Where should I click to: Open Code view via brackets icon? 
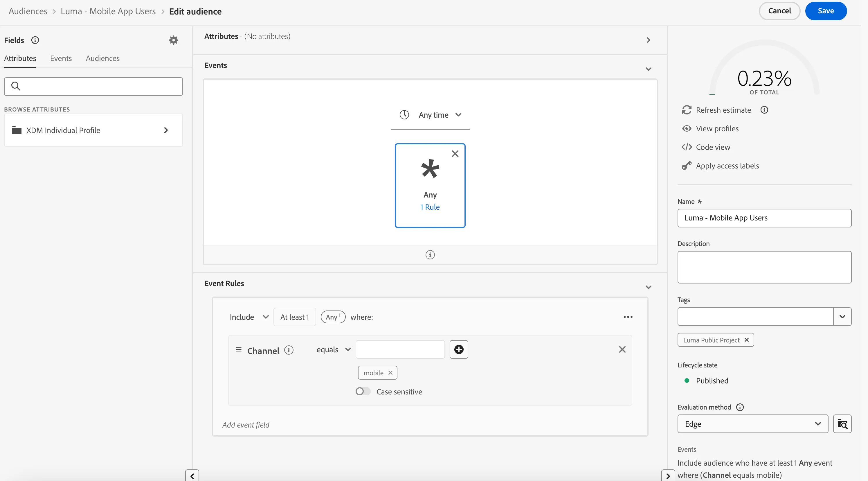(686, 147)
